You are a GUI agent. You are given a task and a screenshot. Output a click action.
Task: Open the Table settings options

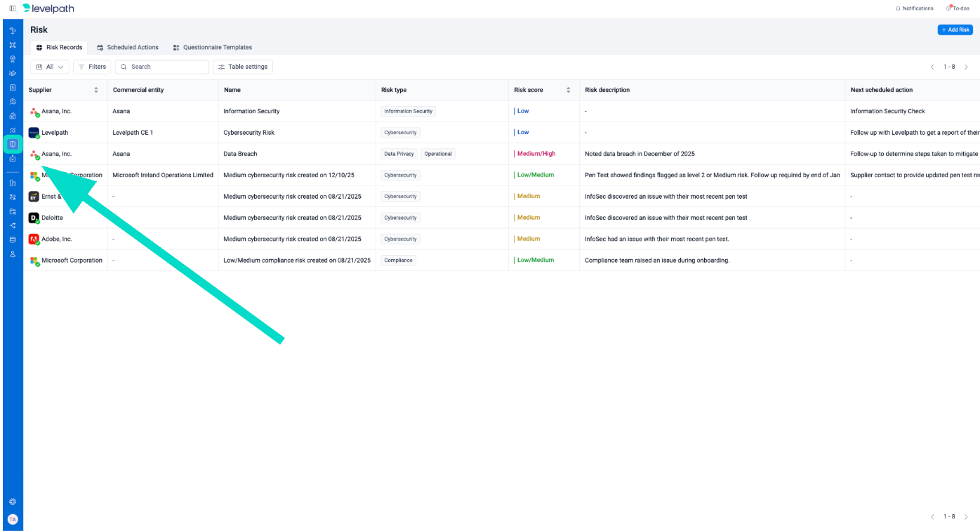click(242, 67)
